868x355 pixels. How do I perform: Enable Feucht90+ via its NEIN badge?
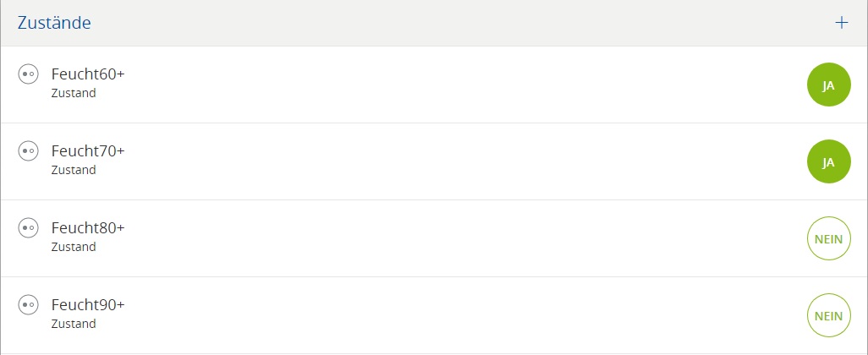pyautogui.click(x=828, y=315)
